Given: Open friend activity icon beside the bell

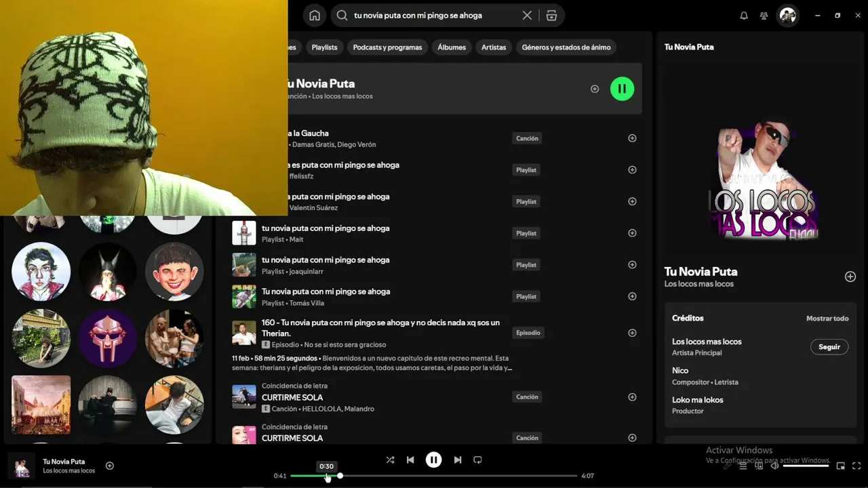Looking at the screenshot, I should click(x=764, y=16).
